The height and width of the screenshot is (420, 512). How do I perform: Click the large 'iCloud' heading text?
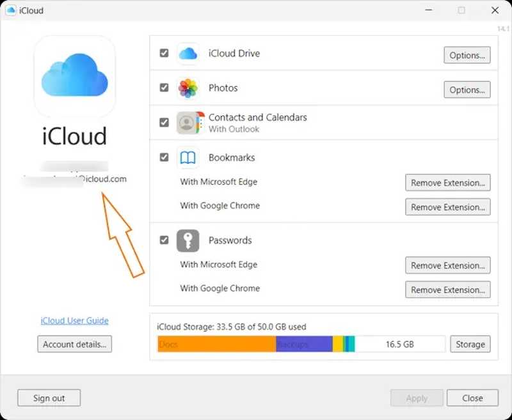point(74,136)
